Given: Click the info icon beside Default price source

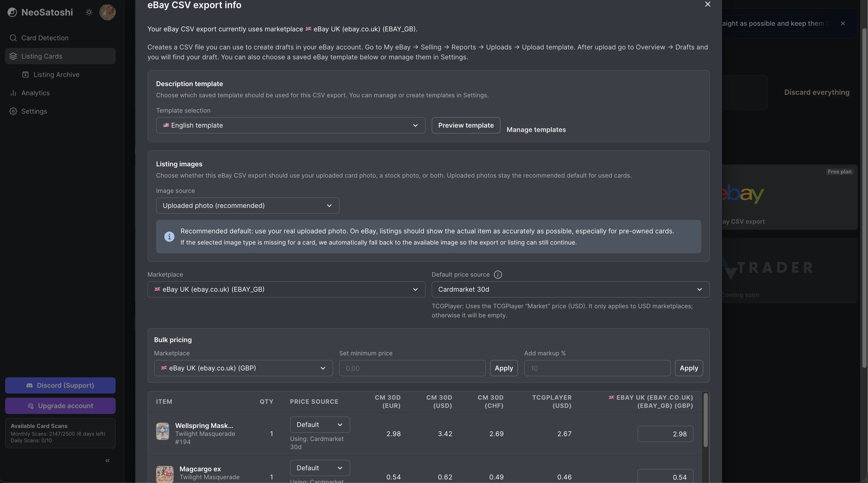Looking at the screenshot, I should coord(498,274).
